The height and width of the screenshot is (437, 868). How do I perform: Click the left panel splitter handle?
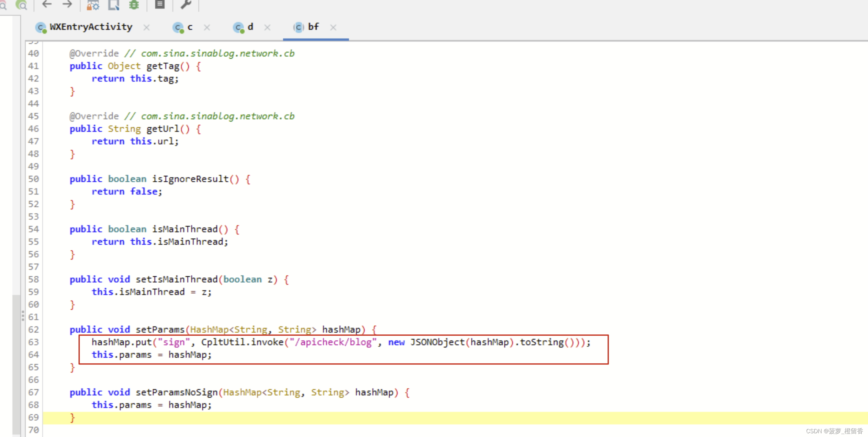pos(23,316)
